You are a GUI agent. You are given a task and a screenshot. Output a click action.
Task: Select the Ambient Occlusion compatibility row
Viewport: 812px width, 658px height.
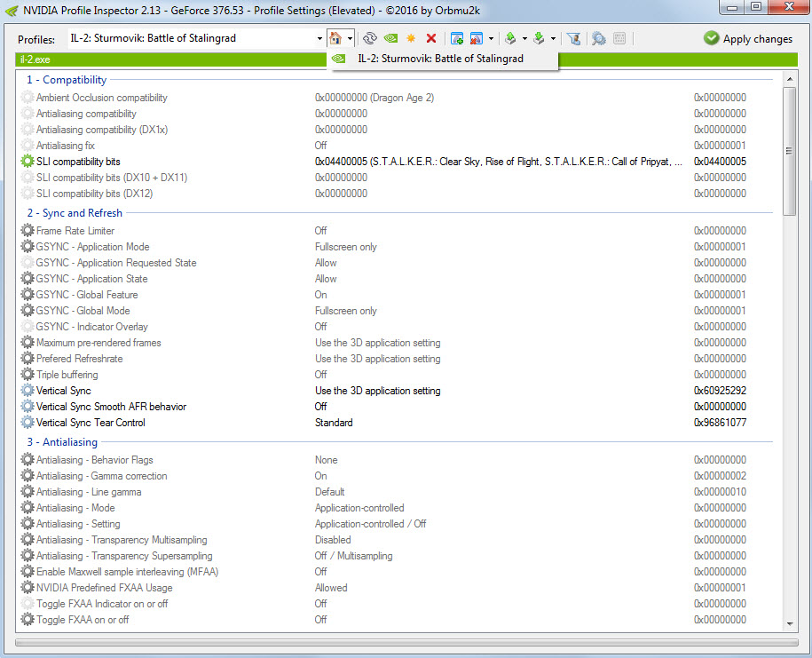tap(398, 98)
